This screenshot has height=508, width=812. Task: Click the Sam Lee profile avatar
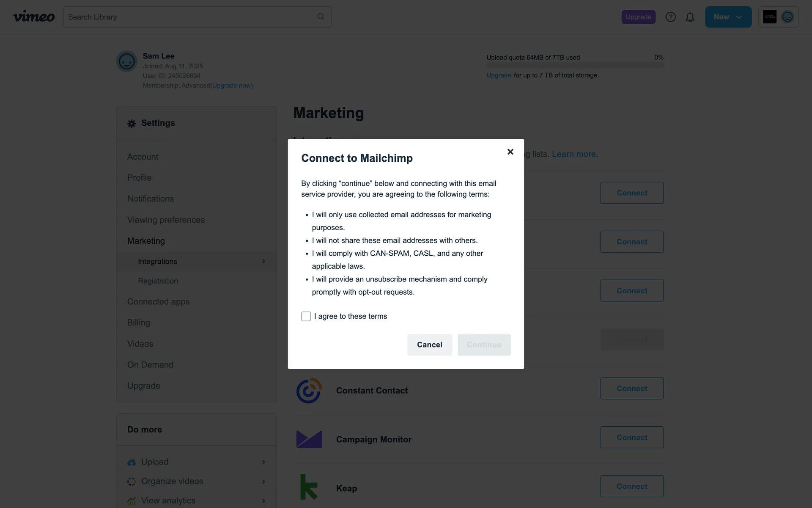[126, 61]
